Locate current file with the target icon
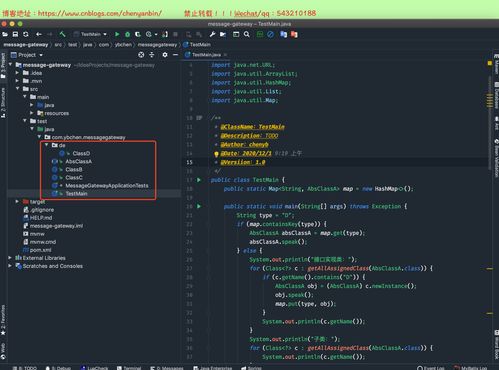Viewport: 499px width, 370px height. click(x=141, y=55)
